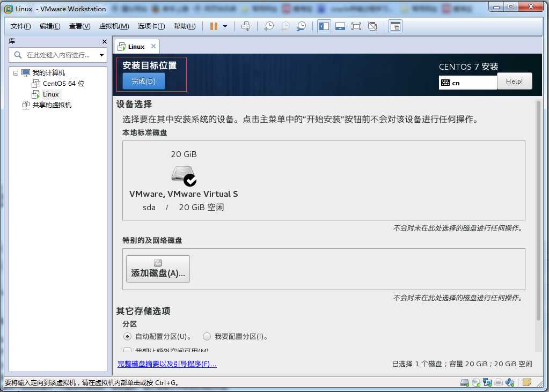Click the library search input field
This screenshot has width=549, height=392.
[x=58, y=55]
